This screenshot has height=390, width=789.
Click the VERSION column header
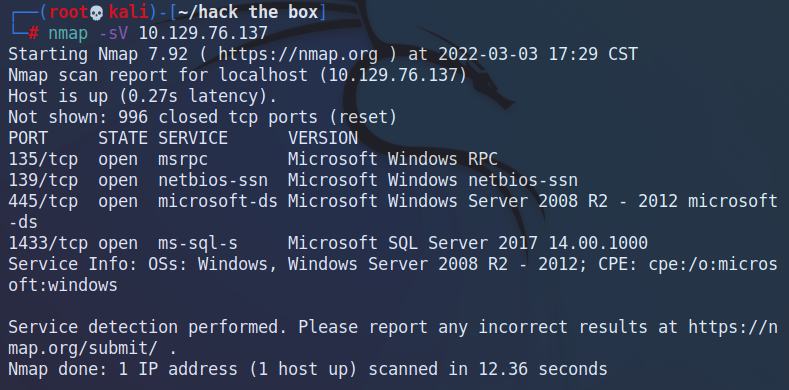(x=323, y=138)
